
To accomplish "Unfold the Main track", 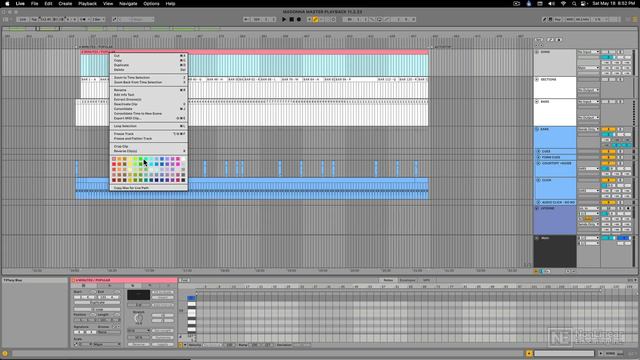I will pos(537,238).
